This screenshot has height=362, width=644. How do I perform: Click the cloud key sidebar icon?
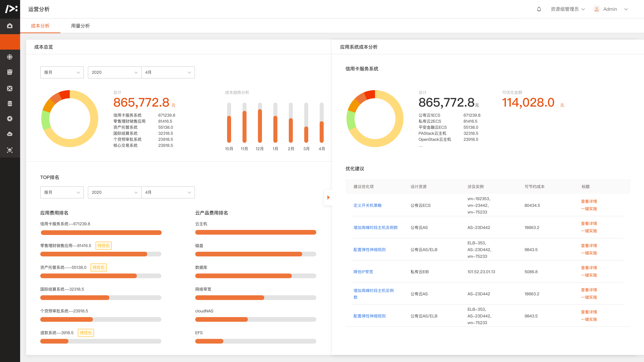point(10,134)
